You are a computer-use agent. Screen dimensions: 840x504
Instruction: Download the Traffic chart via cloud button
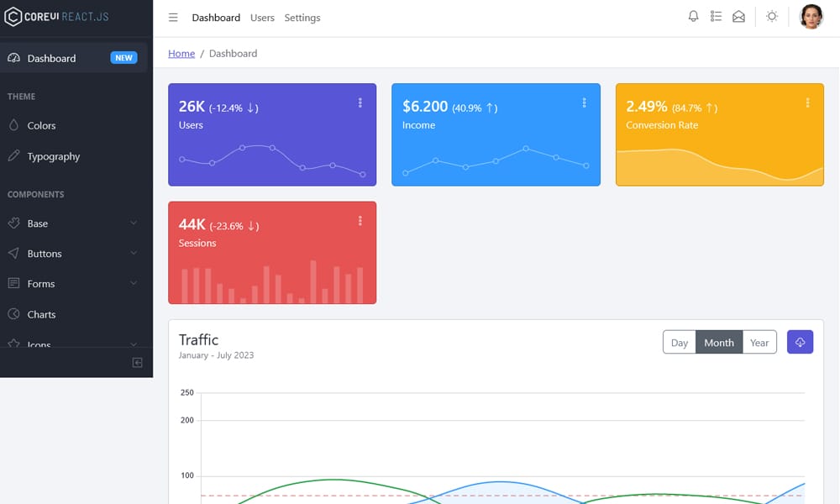pyautogui.click(x=800, y=342)
